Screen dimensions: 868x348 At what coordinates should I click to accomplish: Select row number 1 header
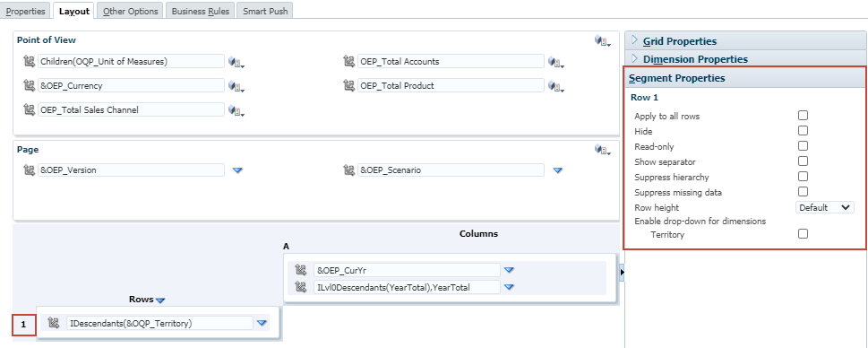24,325
